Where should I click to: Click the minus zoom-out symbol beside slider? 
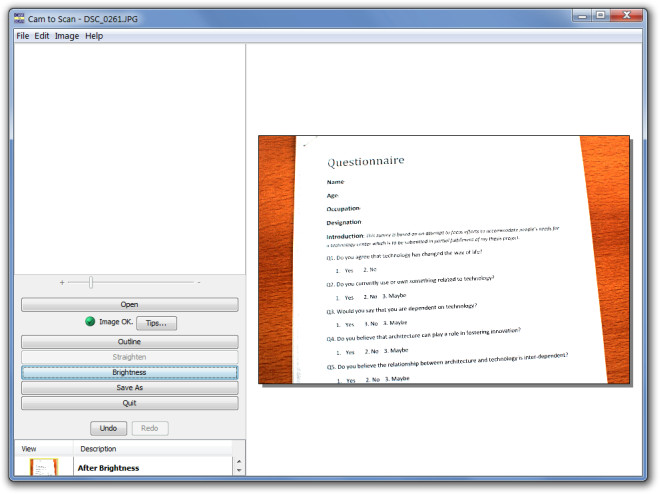tap(199, 282)
